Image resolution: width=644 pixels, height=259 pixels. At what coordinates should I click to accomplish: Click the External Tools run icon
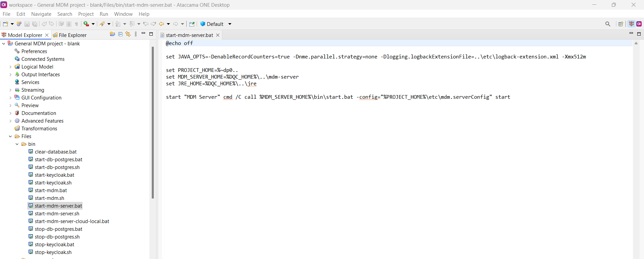coord(87,24)
